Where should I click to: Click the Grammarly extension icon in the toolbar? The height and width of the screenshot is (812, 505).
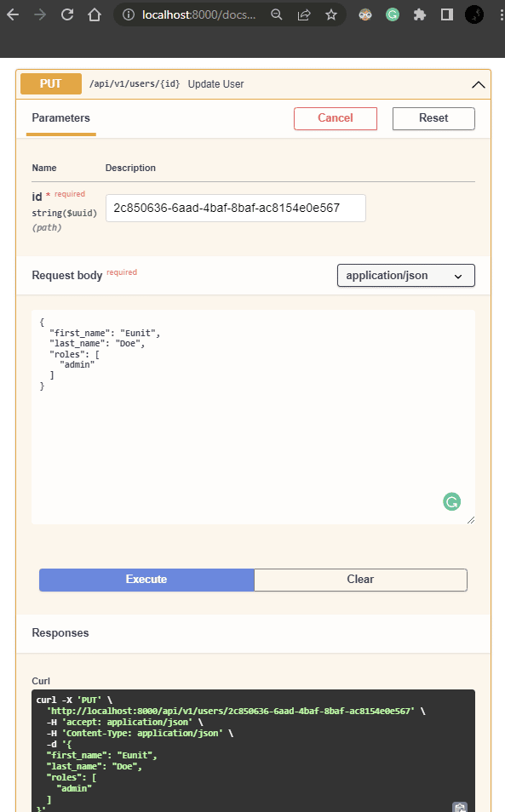point(392,14)
